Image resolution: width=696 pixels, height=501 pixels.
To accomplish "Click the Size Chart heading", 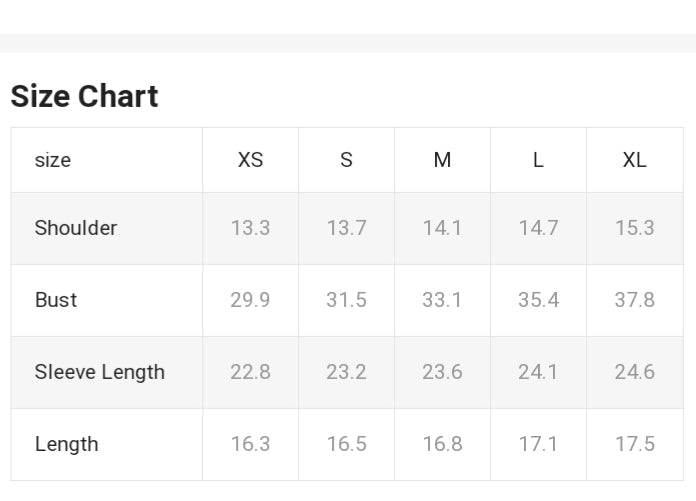I will pyautogui.click(x=84, y=96).
